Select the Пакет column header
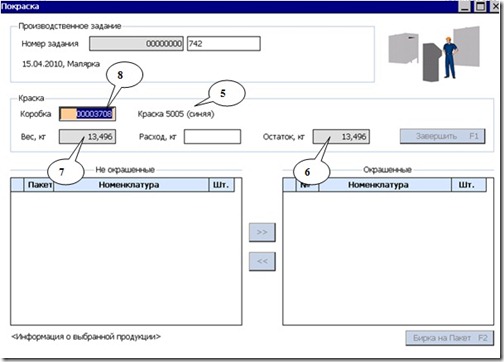Screen dimensions: 504x362 39,185
